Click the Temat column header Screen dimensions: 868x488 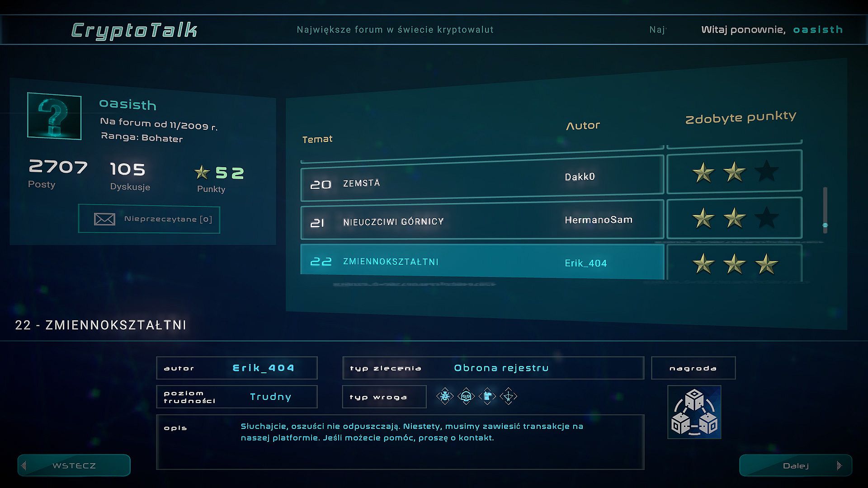[317, 139]
